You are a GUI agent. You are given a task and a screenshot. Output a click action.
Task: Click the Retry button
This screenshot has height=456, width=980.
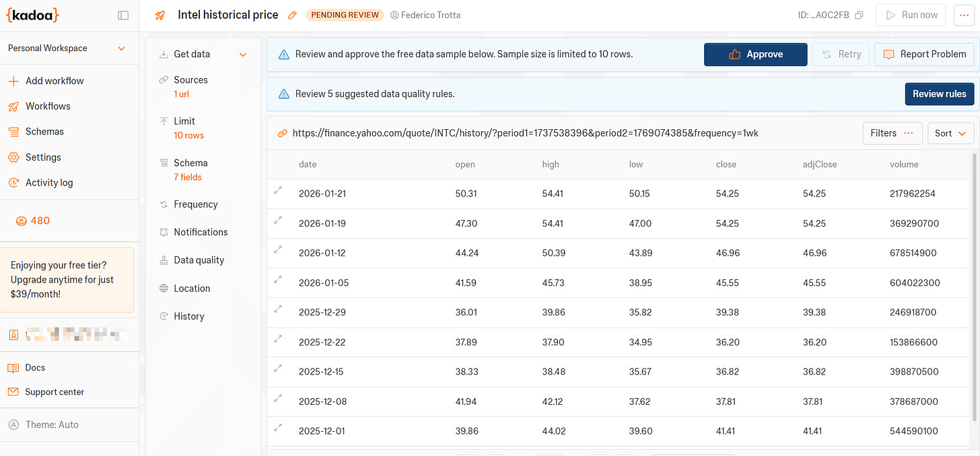[841, 54]
